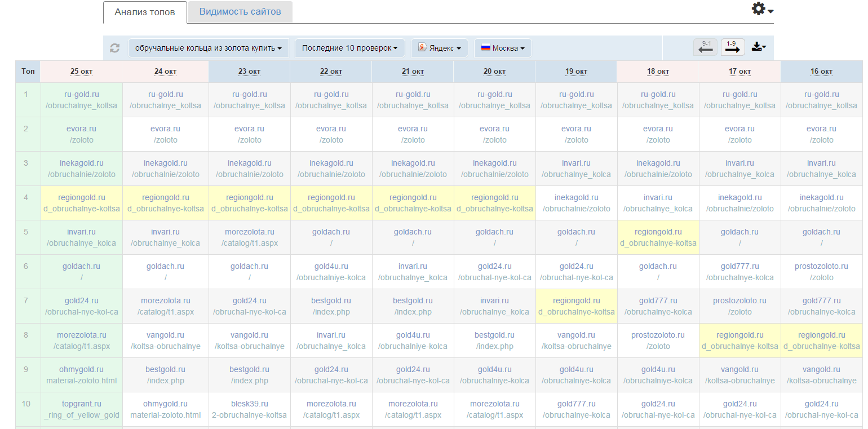This screenshot has width=868, height=429.
Task: Click highlighted regiongold.ru in the 18 окт column
Action: (658, 232)
